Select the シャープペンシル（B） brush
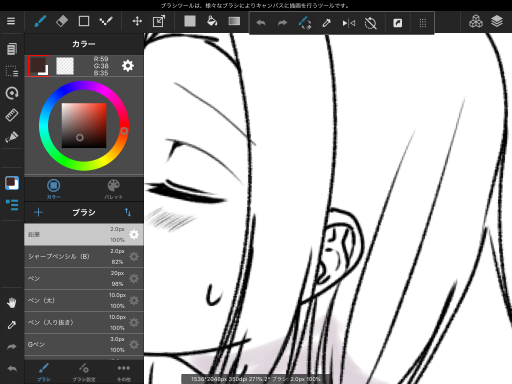The height and width of the screenshot is (384, 512). [84, 256]
